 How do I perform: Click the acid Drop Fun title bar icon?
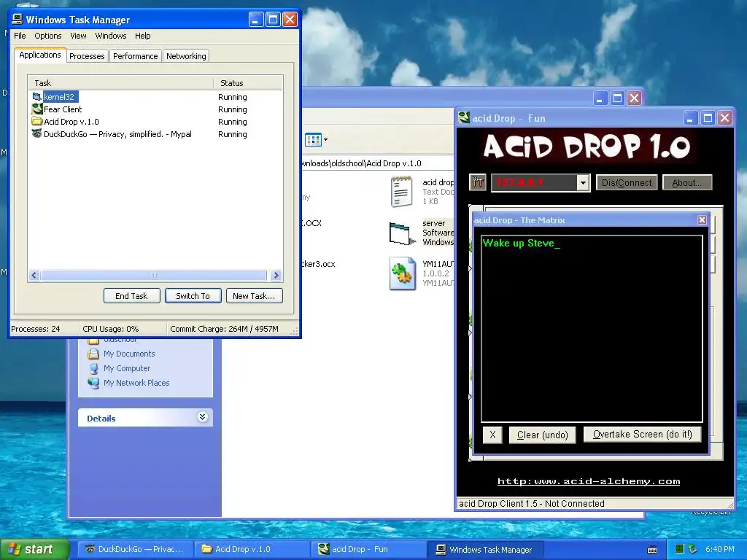click(x=464, y=117)
